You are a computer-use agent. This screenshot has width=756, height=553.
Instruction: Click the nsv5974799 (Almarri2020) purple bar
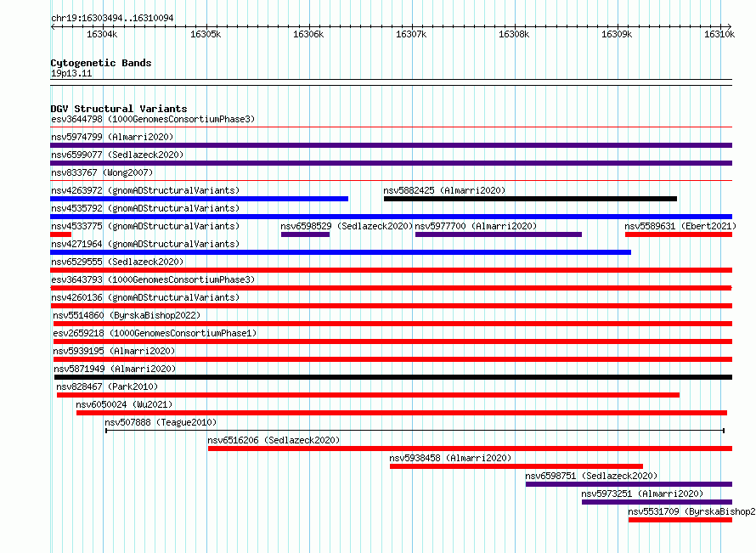391,145
